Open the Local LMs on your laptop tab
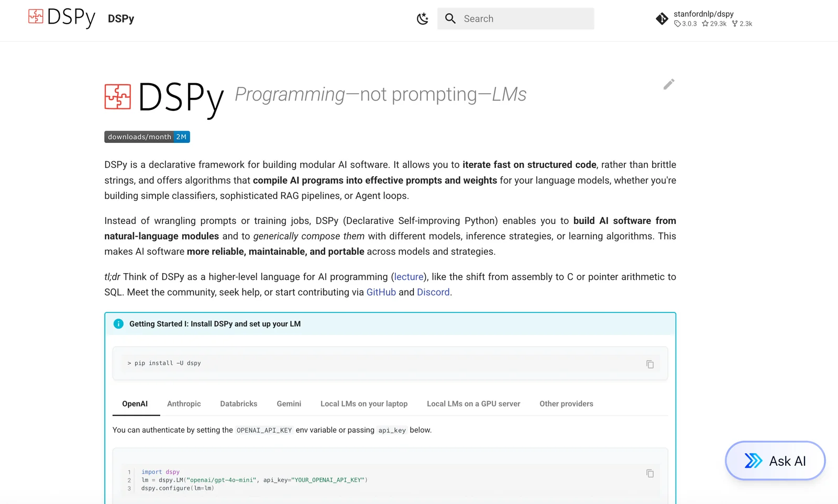This screenshot has width=838, height=504. [363, 404]
